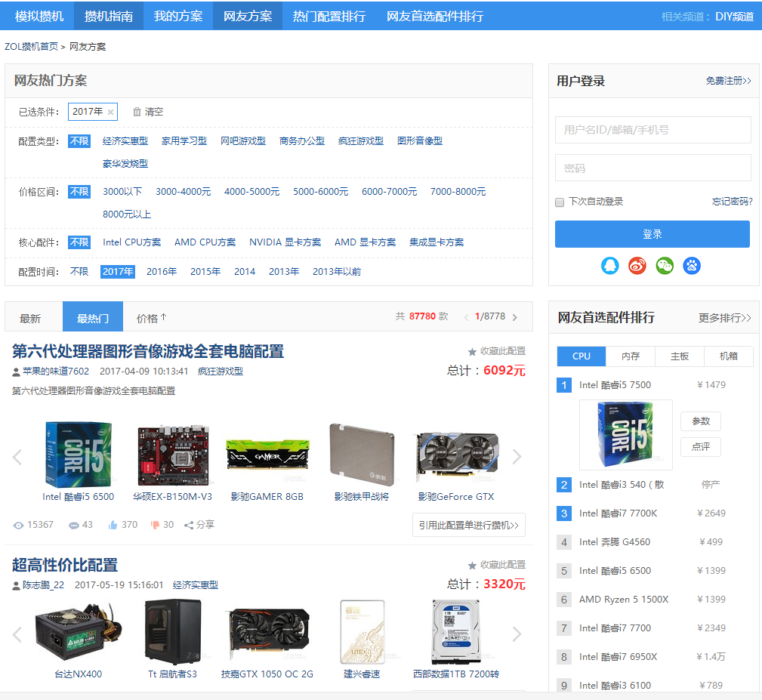
Task: Show previous parts in 超高性价比配置 carousel
Action: click(17, 634)
